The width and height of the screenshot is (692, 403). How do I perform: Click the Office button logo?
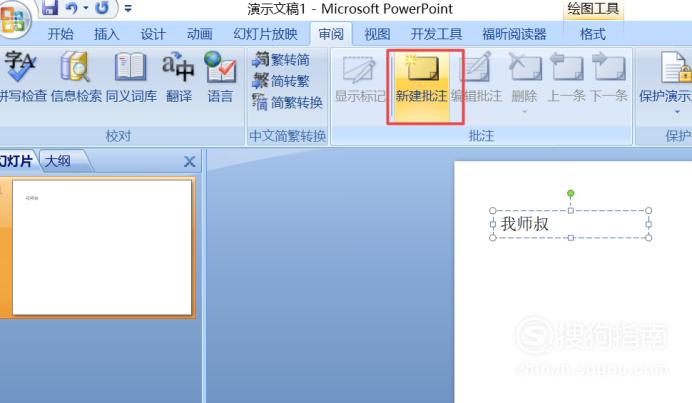pos(13,20)
